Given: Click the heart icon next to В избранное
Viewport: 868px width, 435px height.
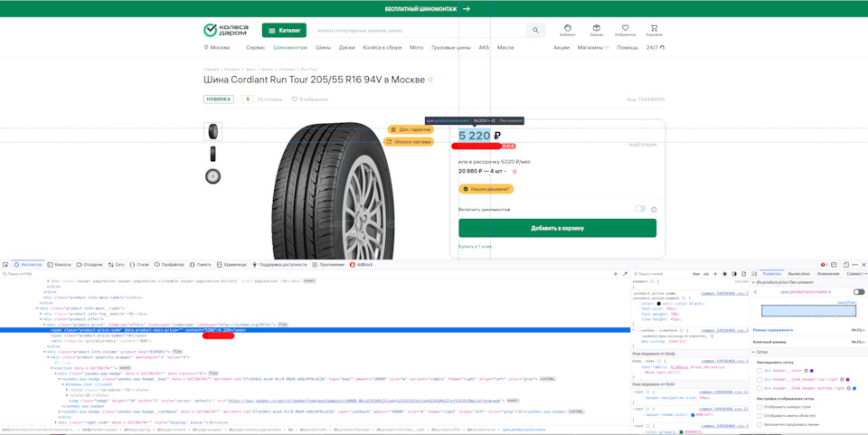Looking at the screenshot, I should (295, 99).
